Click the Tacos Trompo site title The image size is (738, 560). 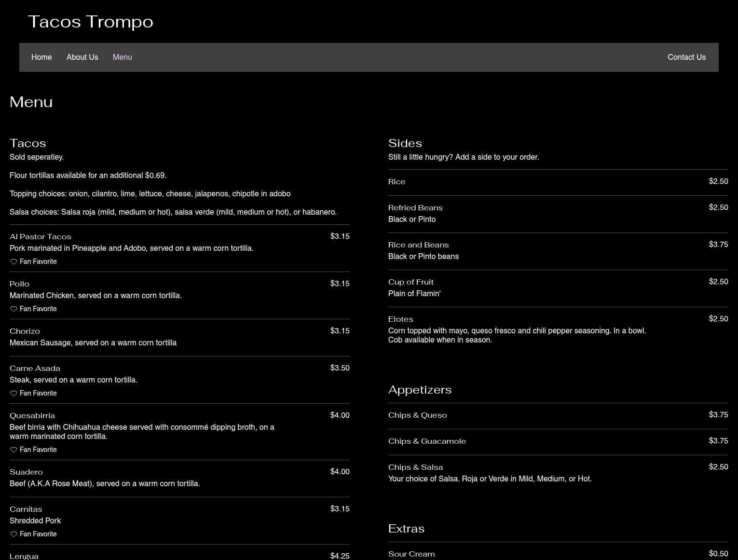(x=91, y=22)
